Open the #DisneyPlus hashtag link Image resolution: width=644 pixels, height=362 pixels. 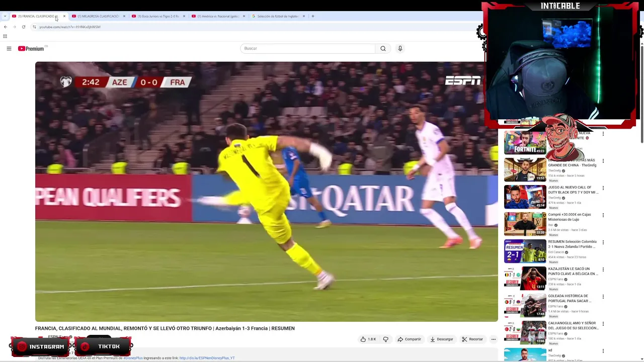point(133,358)
